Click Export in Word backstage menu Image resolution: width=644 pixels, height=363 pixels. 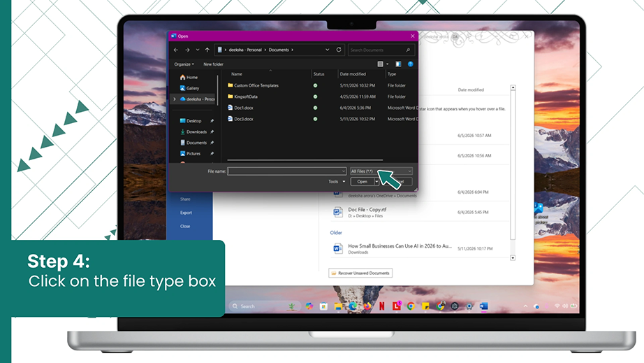(x=186, y=213)
